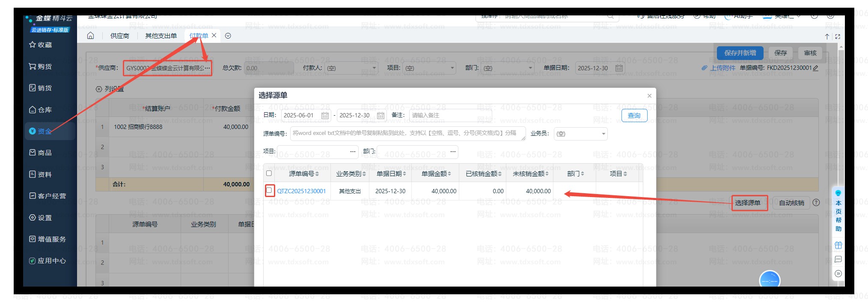The image size is (868, 302).
Task: Click the home icon in the tab bar
Action: pos(90,36)
